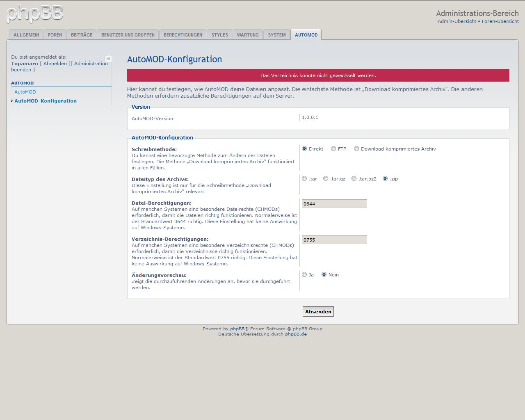Click the Schreibmethode label
Screen dimensions: 525x420
click(x=154, y=149)
